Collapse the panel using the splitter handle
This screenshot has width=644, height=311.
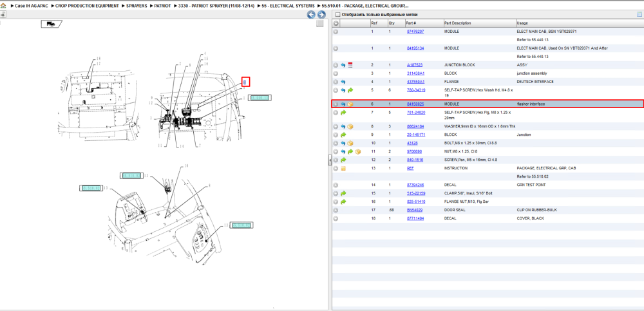tap(330, 160)
